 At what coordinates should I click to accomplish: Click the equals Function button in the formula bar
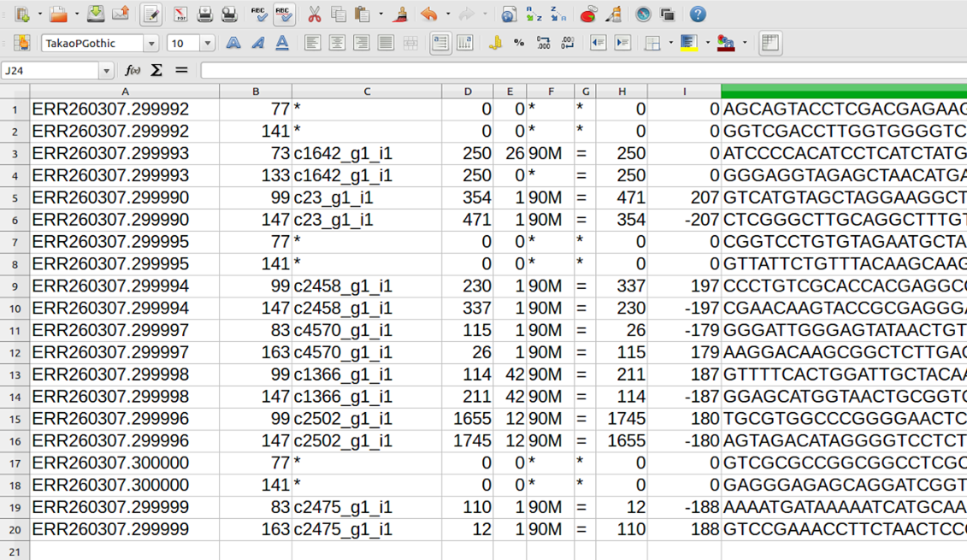181,70
